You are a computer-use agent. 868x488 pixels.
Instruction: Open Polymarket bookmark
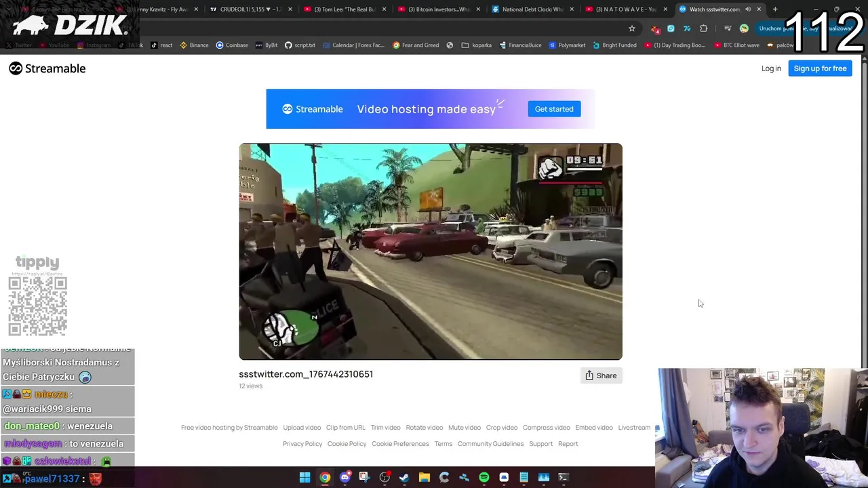point(567,45)
